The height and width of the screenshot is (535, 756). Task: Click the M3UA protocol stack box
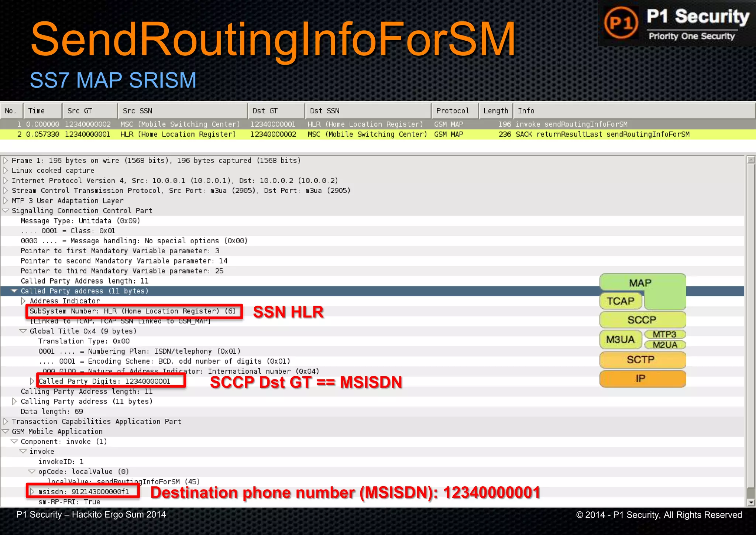pos(621,340)
